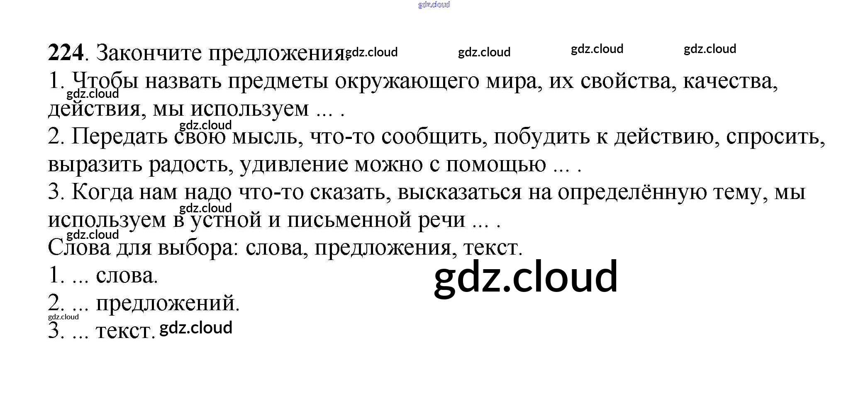868x394 pixels.
Task: Click the word "Передать" in sentence 2
Action: click(x=119, y=136)
